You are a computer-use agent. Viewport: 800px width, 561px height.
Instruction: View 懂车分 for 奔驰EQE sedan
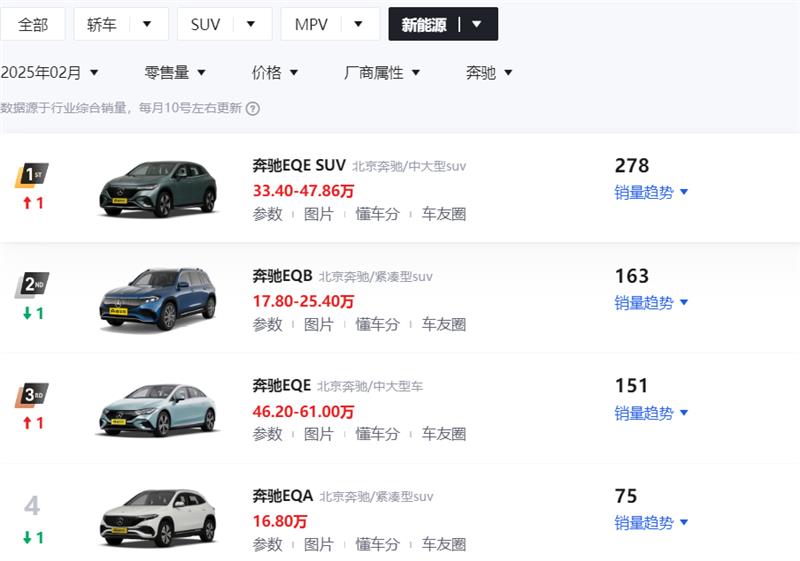point(377,434)
